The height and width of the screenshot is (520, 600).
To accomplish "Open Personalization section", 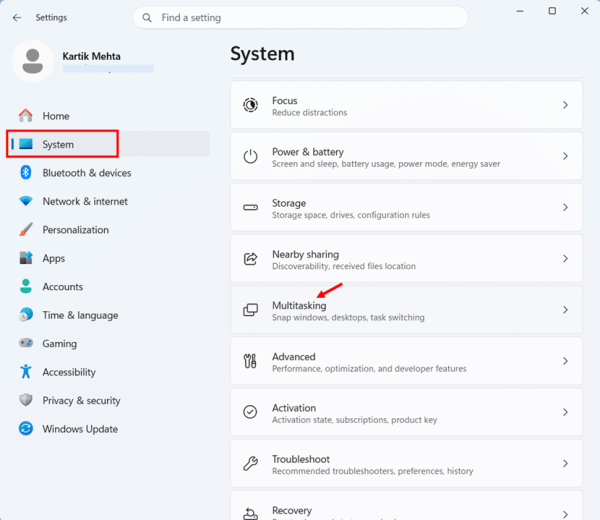I will coord(109,230).
